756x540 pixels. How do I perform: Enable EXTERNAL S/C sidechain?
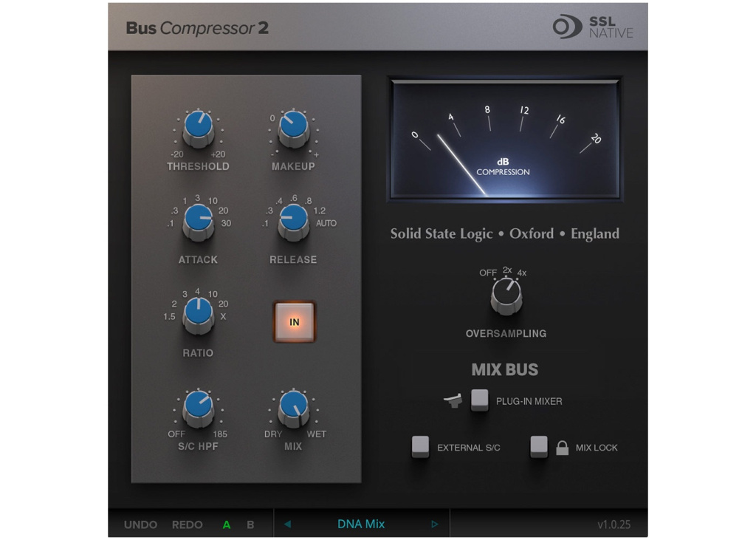(421, 448)
